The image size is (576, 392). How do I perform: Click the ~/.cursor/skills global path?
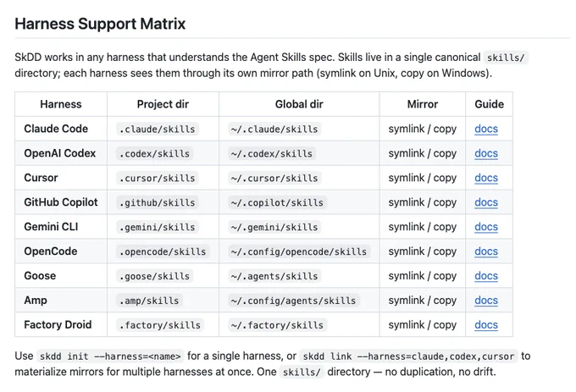(x=274, y=179)
